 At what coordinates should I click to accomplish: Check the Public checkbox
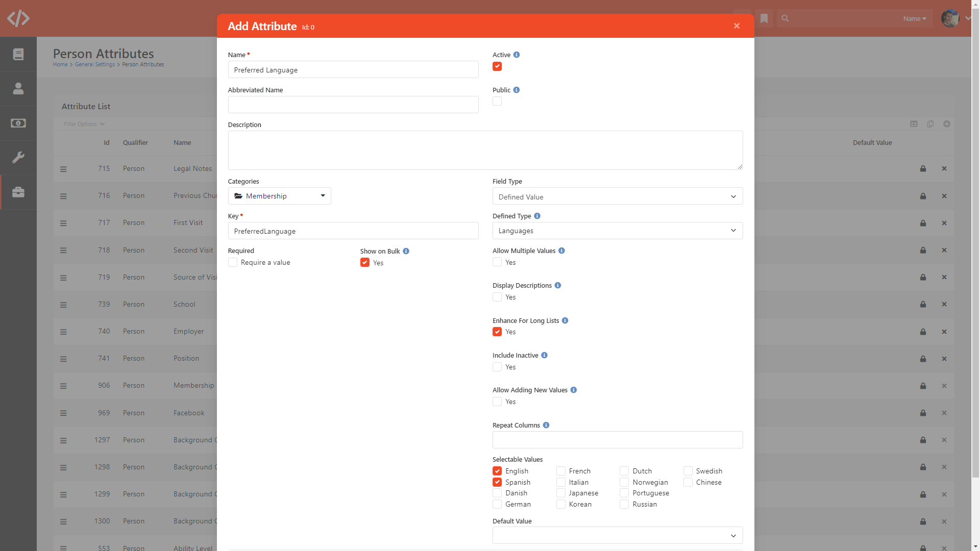point(497,101)
